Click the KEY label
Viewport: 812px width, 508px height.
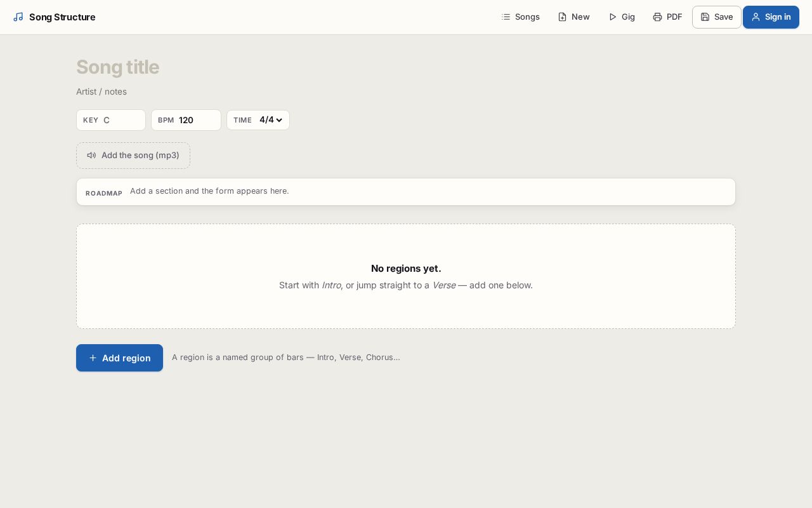tap(91, 120)
